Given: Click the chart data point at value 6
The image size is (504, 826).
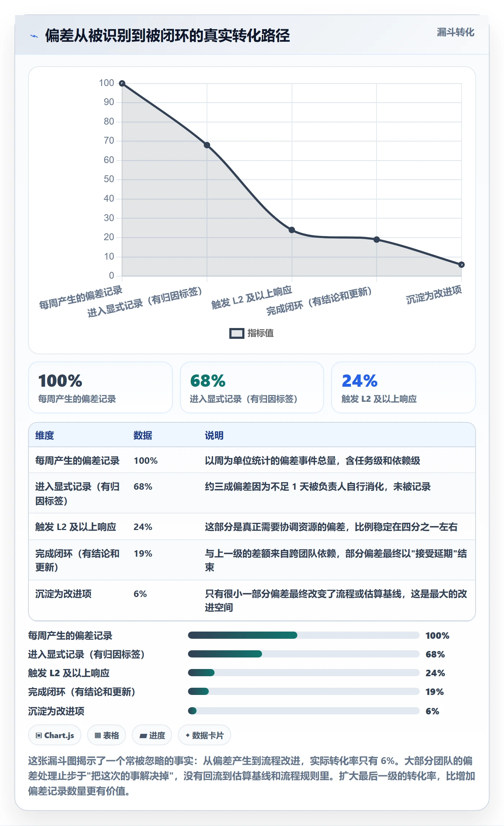Looking at the screenshot, I should click(x=462, y=265).
